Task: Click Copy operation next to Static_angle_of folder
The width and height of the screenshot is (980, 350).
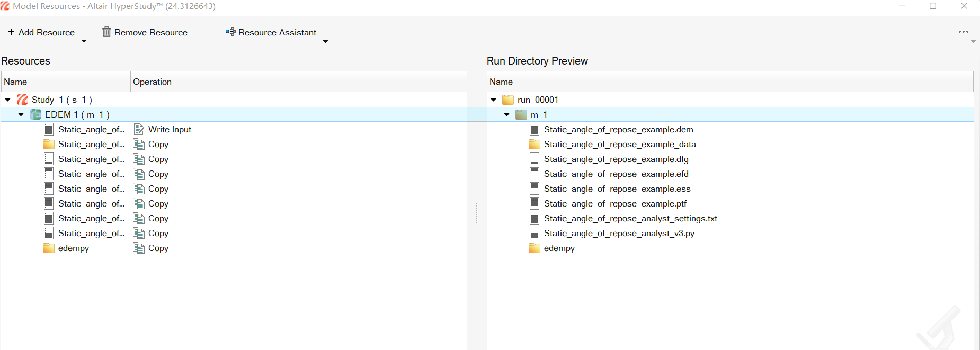Action: coord(151,144)
